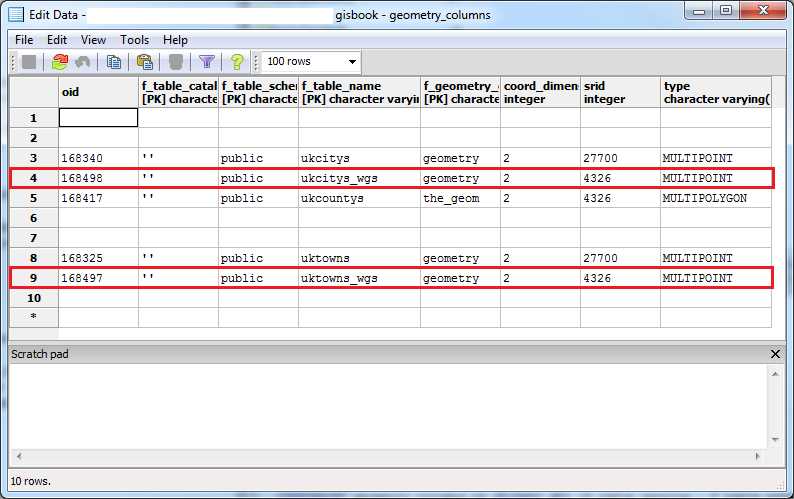Click the geometry cell in ukcitys_wgs row
Image resolution: width=794 pixels, height=499 pixels.
point(460,178)
